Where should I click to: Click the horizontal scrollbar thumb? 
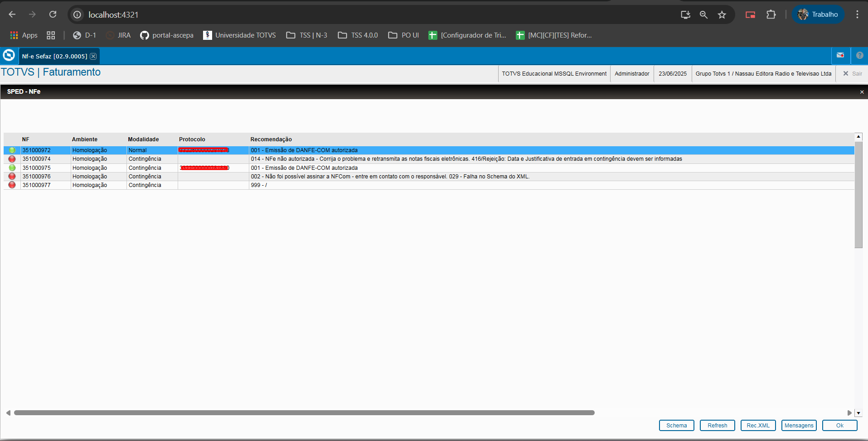tap(304, 413)
